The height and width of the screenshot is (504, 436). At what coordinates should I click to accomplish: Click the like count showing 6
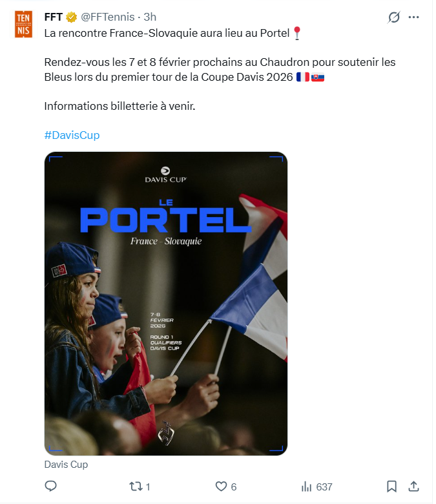click(234, 487)
